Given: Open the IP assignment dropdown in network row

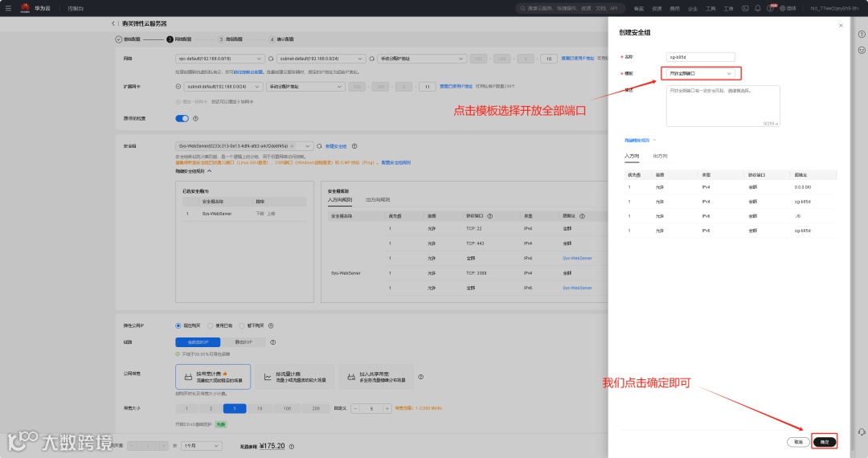Looking at the screenshot, I should (422, 59).
